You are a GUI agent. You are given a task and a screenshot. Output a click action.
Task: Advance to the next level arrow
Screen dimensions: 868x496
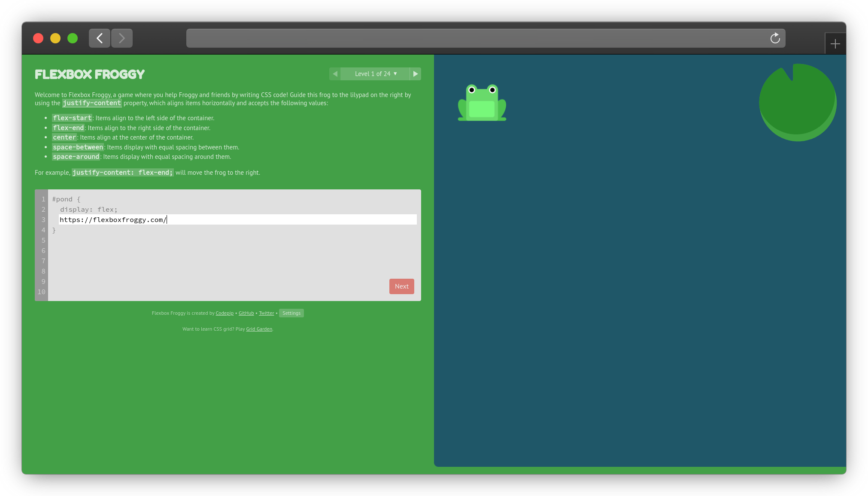click(x=415, y=74)
